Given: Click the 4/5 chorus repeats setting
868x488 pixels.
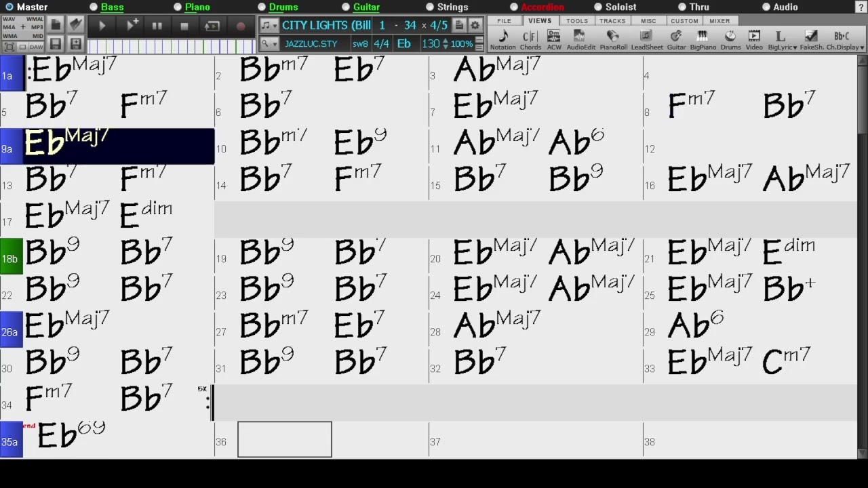Looking at the screenshot, I should tap(439, 25).
